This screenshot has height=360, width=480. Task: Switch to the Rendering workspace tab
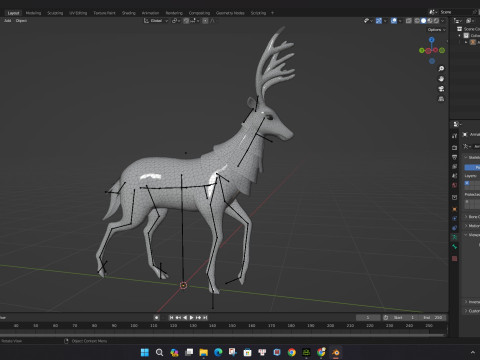(x=174, y=13)
